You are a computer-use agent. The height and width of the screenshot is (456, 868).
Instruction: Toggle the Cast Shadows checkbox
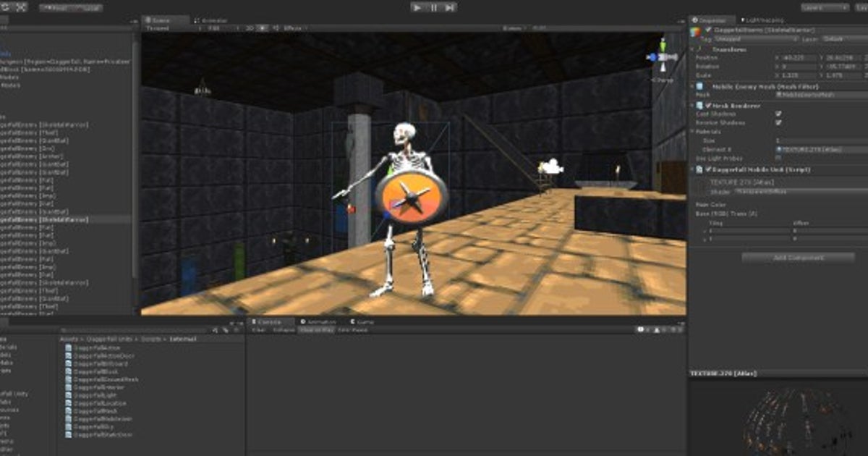coord(778,114)
